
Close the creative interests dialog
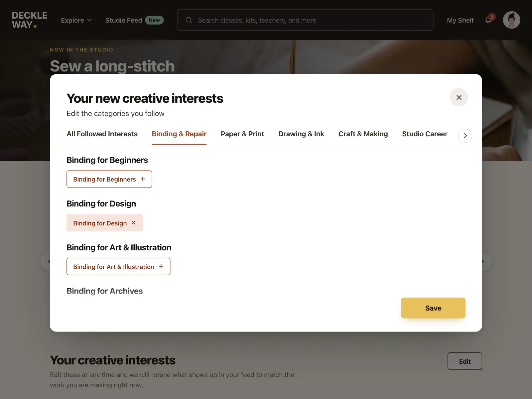click(x=459, y=97)
